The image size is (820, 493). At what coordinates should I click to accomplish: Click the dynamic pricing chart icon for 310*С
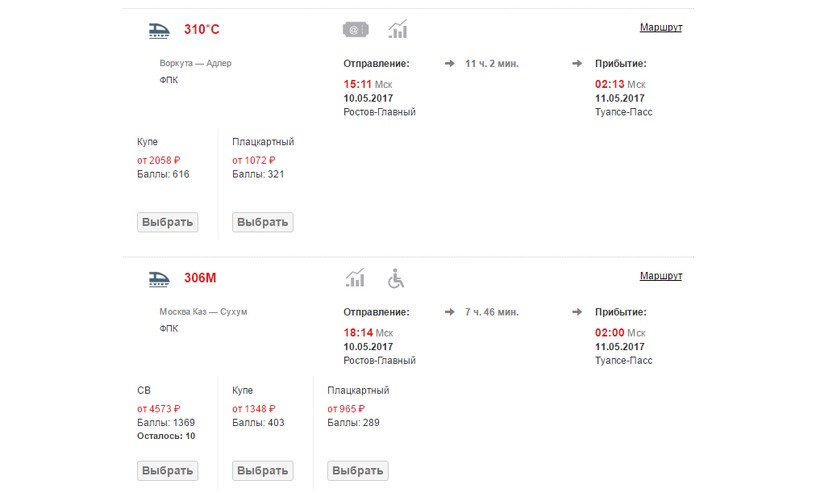point(398,29)
